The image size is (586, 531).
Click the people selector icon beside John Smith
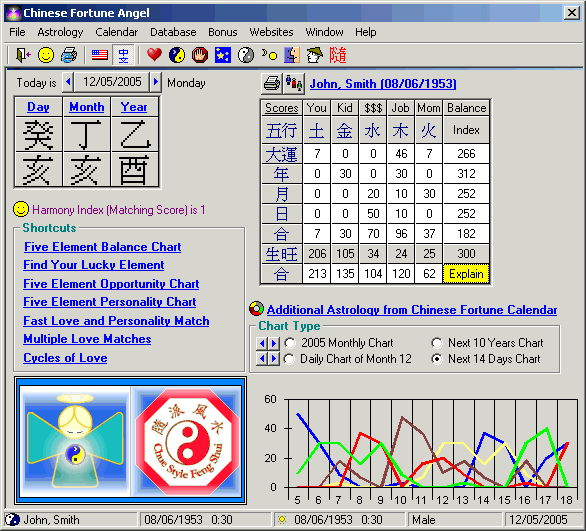pos(294,83)
